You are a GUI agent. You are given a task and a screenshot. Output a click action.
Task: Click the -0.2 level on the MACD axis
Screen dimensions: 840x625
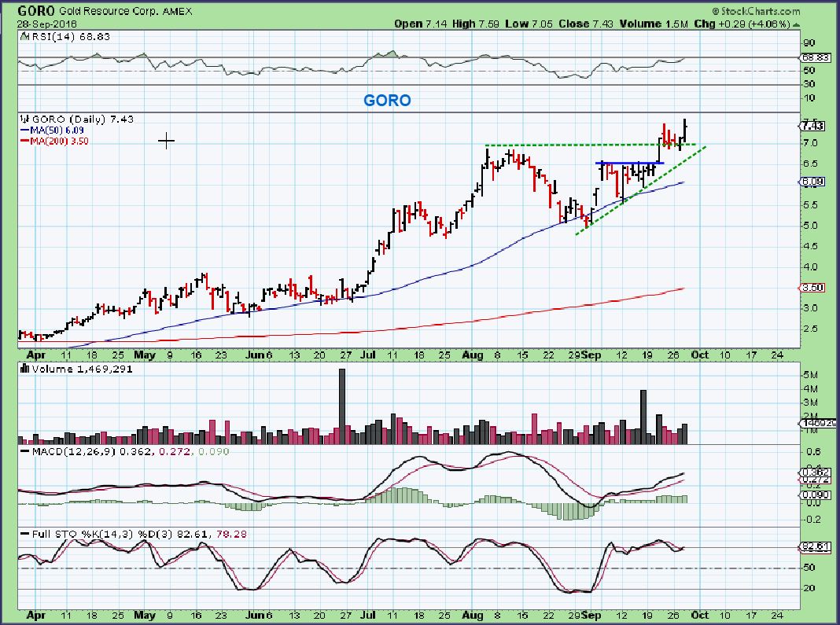click(812, 519)
